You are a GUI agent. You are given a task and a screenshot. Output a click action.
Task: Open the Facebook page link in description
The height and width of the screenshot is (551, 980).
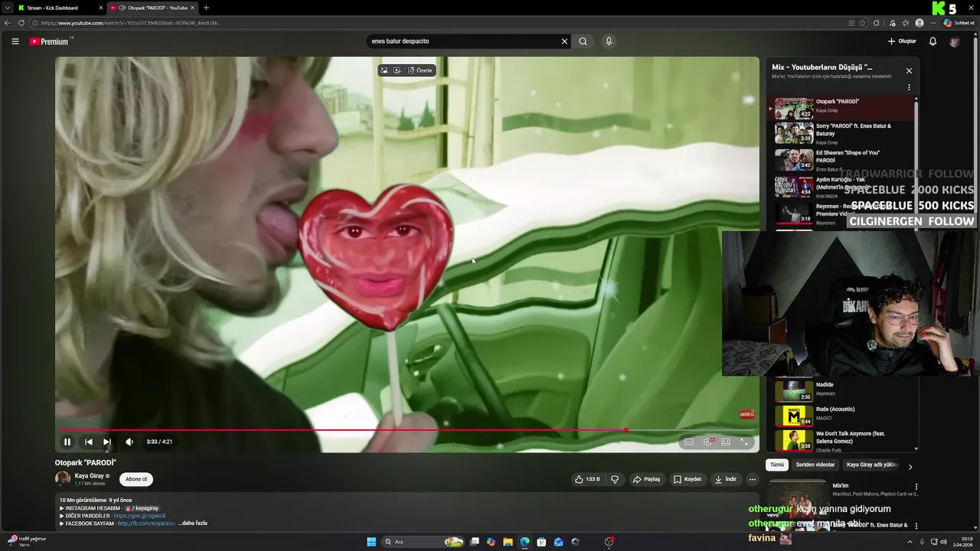(147, 523)
